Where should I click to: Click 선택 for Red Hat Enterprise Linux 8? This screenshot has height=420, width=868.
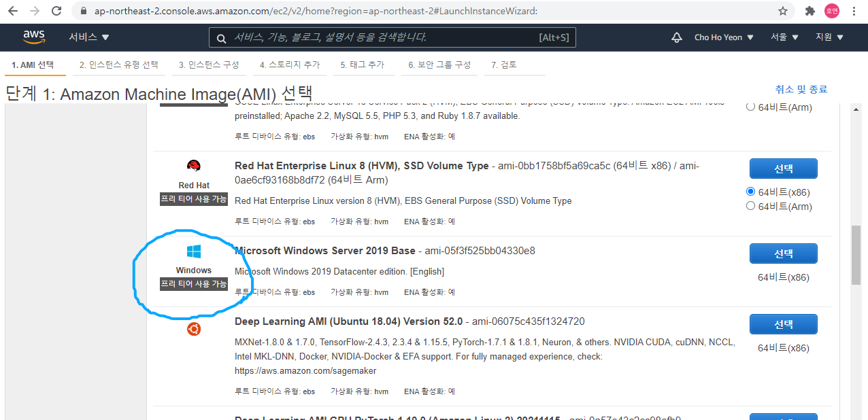(x=784, y=169)
